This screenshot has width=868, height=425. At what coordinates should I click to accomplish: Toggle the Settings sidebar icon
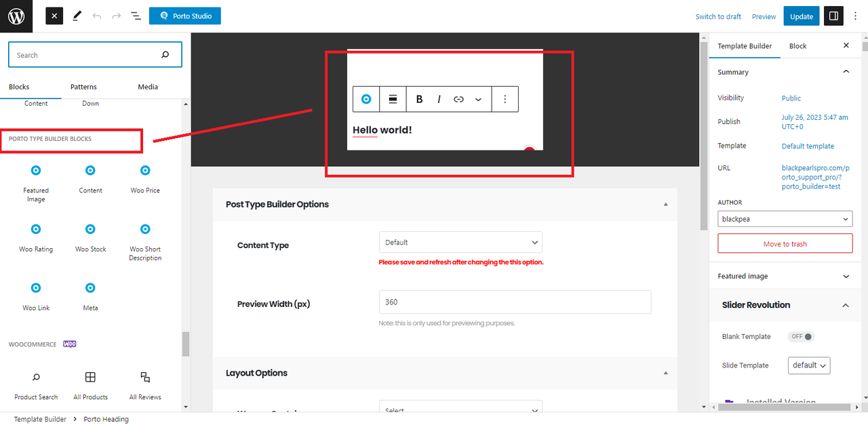point(833,16)
